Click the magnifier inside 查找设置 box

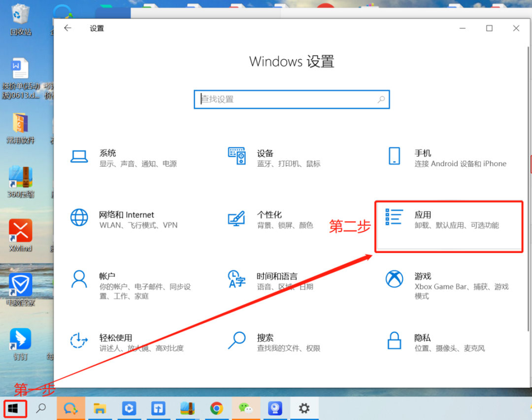pos(381,100)
